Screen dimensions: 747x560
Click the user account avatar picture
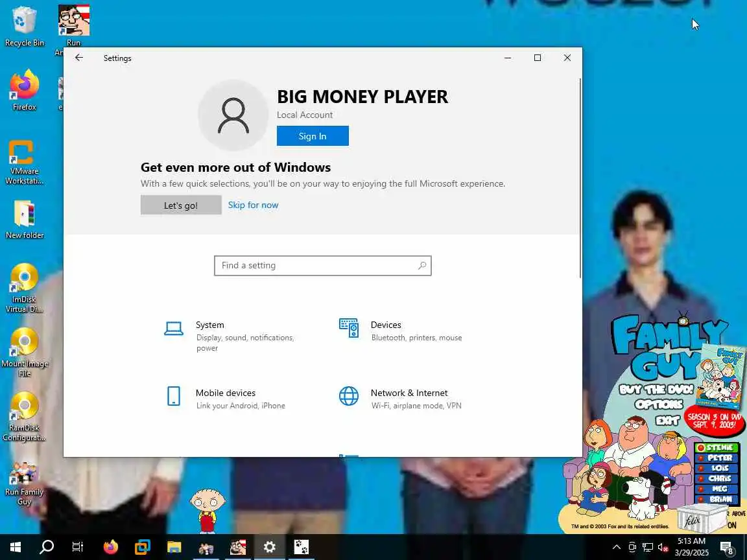coord(233,115)
